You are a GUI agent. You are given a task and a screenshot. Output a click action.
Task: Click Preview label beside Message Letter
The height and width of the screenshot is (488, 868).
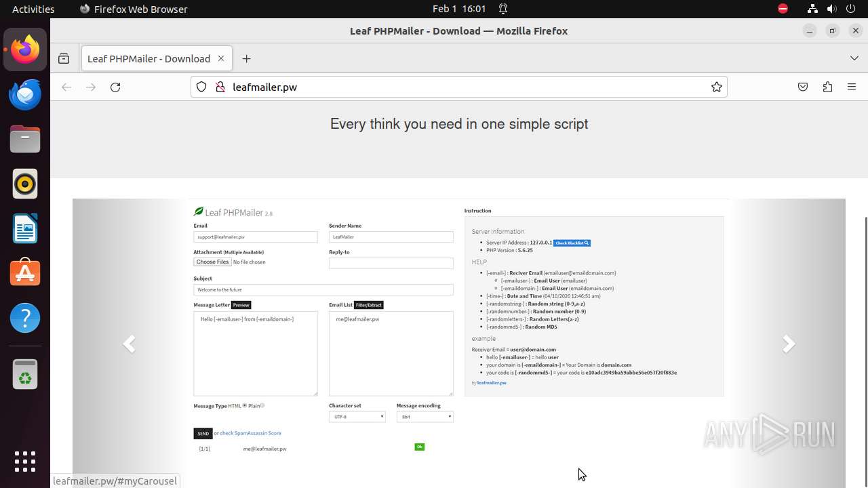(x=241, y=305)
